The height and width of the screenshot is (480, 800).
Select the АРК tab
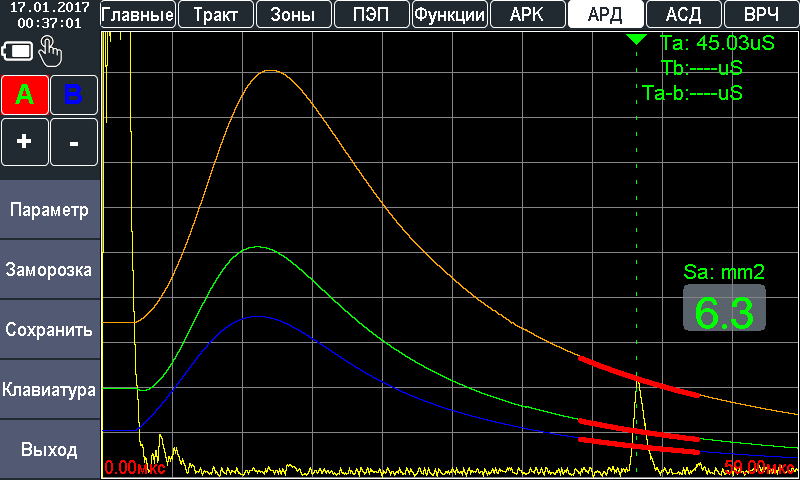527,14
